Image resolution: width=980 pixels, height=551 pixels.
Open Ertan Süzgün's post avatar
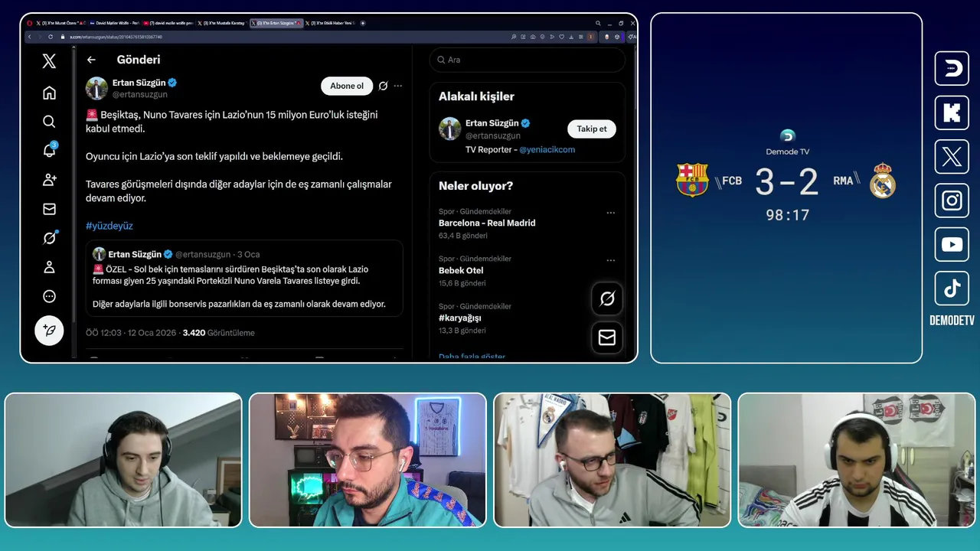96,88
